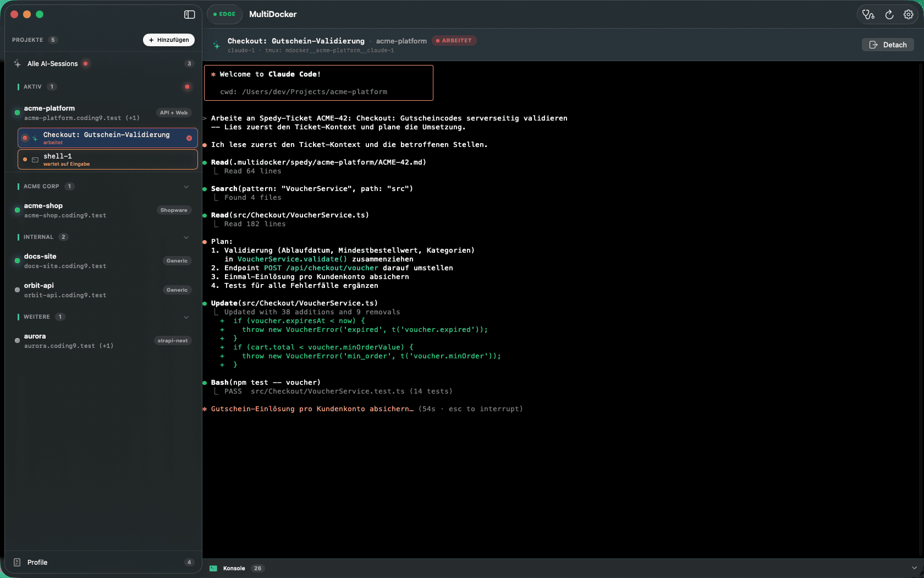Select the shell-1 session

[108, 160]
